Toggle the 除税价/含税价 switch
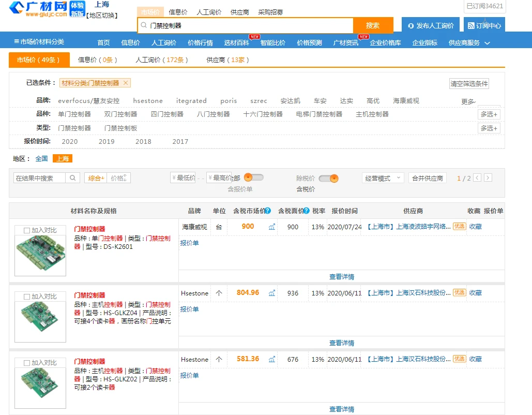 point(328,179)
